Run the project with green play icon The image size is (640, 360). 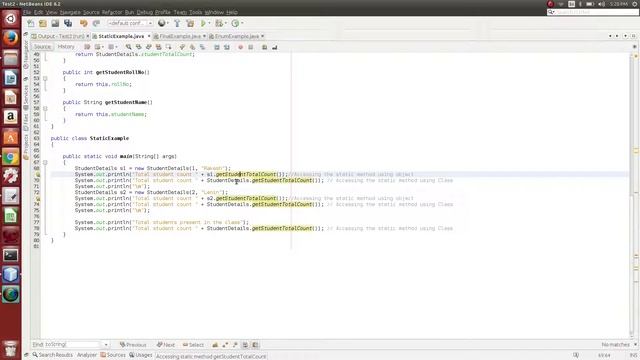tap(203, 23)
